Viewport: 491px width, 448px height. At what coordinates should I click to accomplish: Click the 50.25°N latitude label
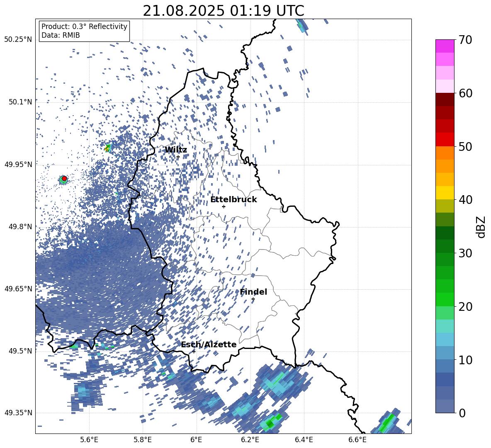18,39
